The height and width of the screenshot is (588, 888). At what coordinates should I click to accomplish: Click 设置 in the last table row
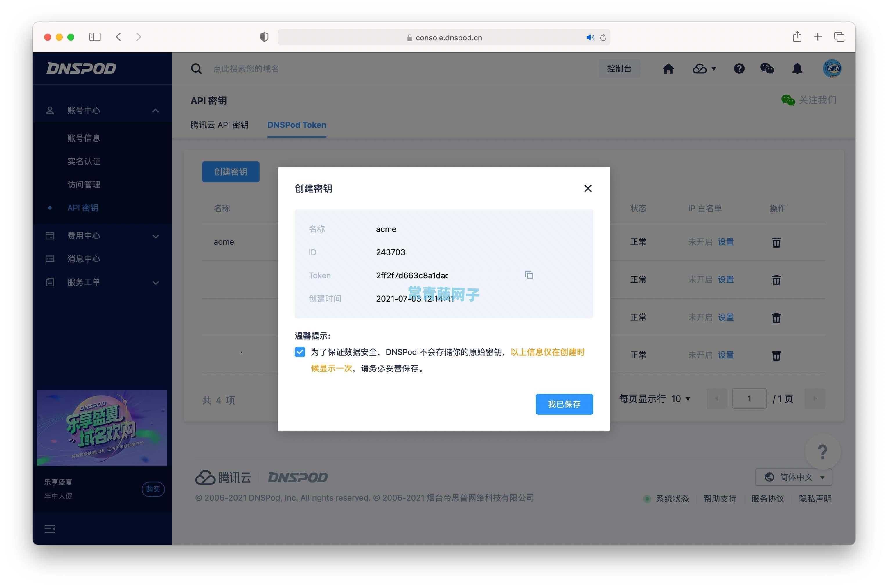[726, 355]
